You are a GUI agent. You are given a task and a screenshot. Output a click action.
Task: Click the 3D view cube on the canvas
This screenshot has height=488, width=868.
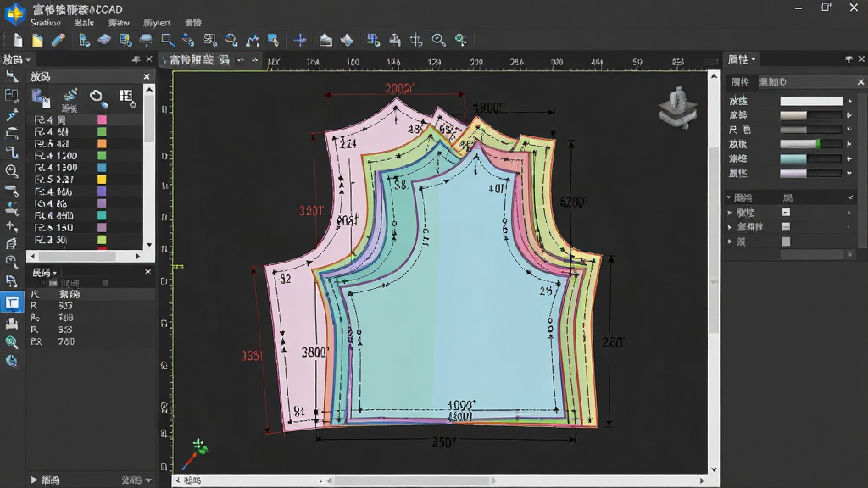coord(677,108)
